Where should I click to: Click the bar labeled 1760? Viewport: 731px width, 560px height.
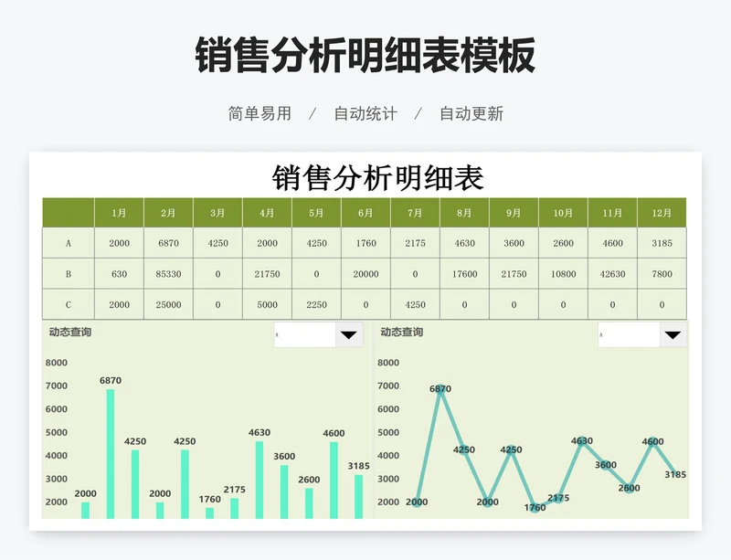tap(210, 512)
